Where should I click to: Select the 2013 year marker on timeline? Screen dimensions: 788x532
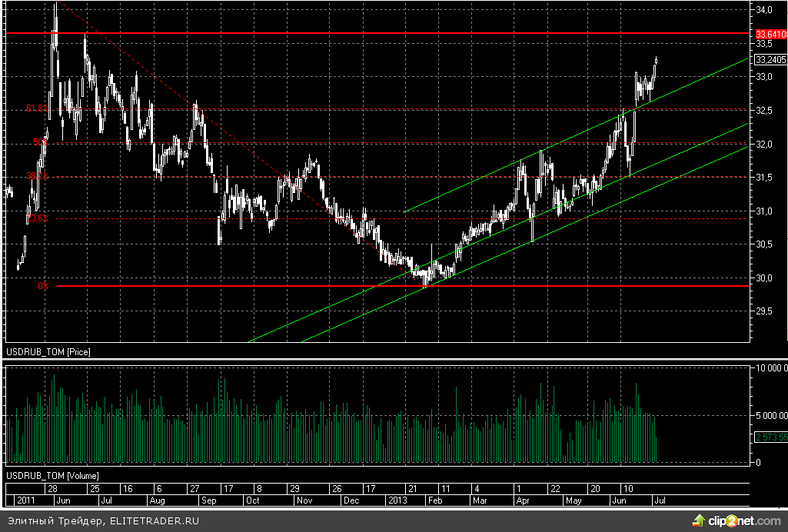(397, 500)
